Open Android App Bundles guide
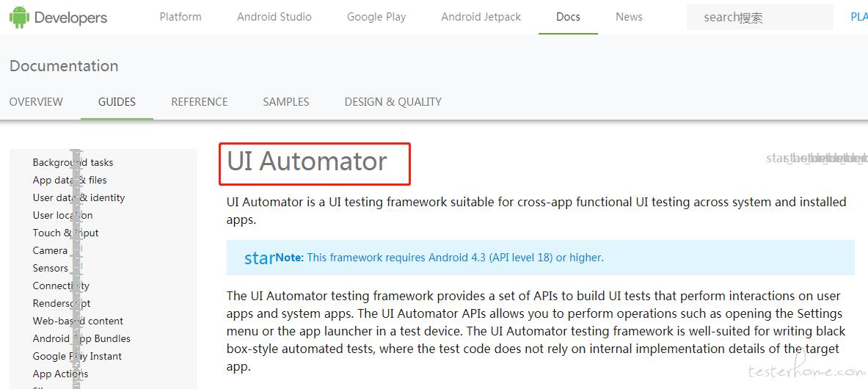The width and height of the screenshot is (868, 389). (x=81, y=338)
